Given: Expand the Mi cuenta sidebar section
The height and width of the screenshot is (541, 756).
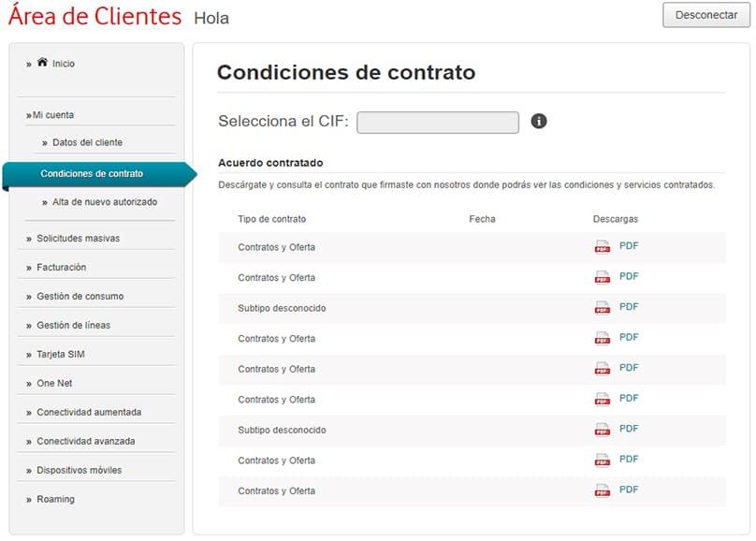Looking at the screenshot, I should (x=54, y=114).
